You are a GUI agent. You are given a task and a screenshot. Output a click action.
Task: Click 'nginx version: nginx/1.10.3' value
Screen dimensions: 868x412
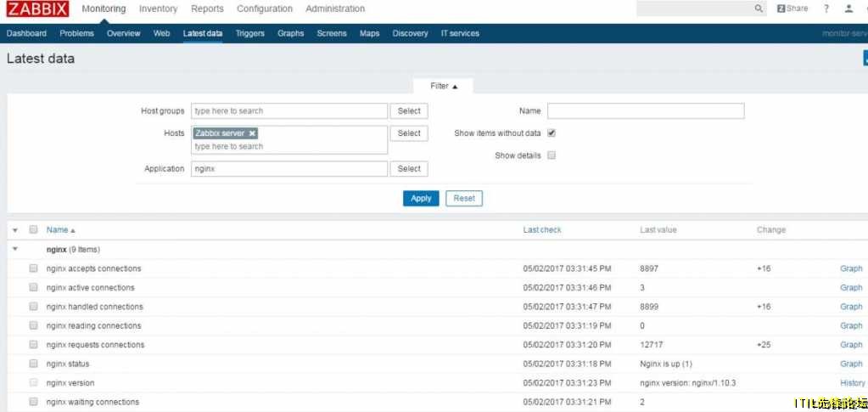(x=687, y=382)
